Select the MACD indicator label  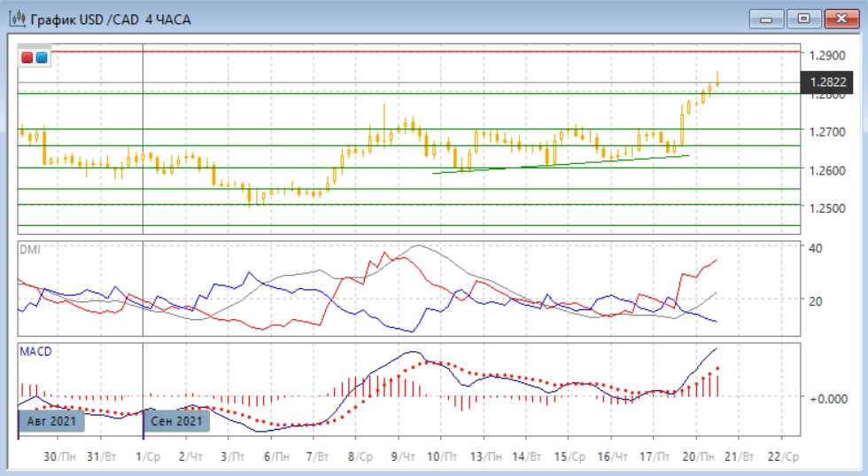35,351
